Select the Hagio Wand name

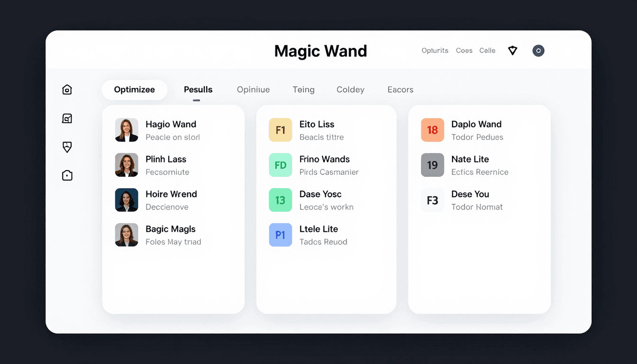point(171,124)
